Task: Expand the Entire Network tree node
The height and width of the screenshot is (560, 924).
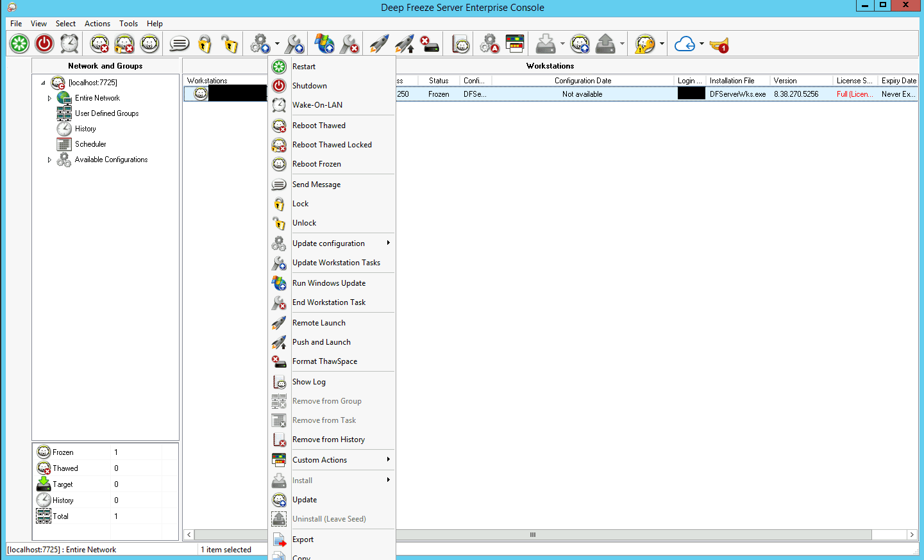Action: pyautogui.click(x=49, y=98)
